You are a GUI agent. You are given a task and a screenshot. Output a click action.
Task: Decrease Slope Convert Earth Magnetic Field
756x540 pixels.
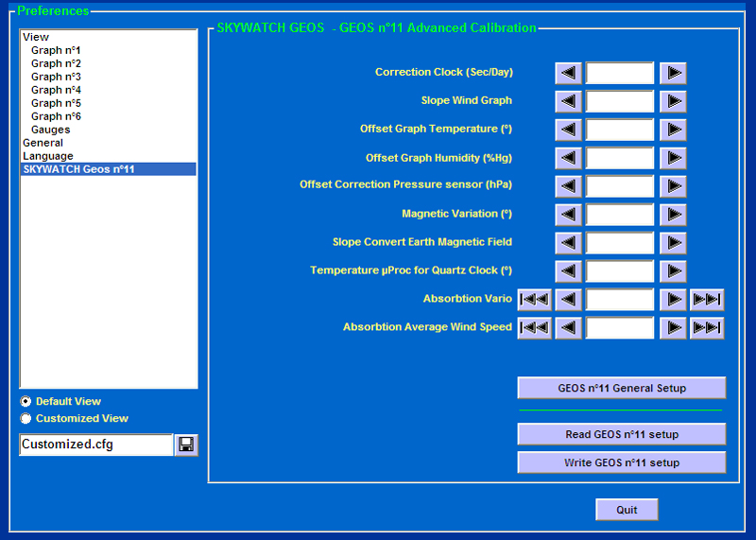pyautogui.click(x=569, y=243)
